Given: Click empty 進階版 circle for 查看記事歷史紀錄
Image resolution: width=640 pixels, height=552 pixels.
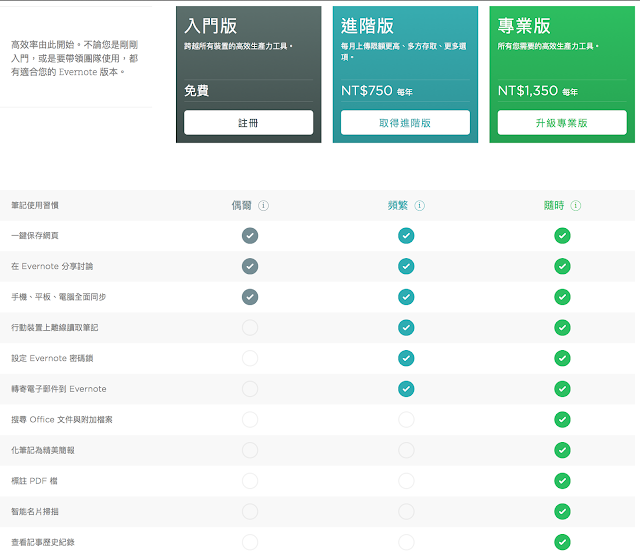Looking at the screenshot, I should [406, 542].
